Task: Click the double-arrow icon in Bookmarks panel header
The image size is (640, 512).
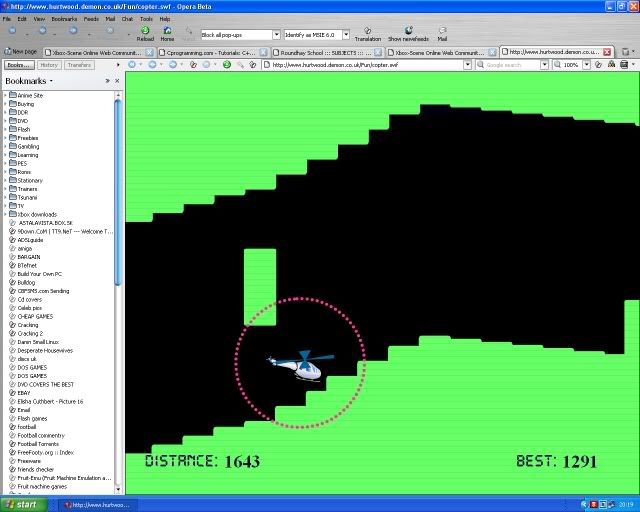Action: tap(107, 81)
